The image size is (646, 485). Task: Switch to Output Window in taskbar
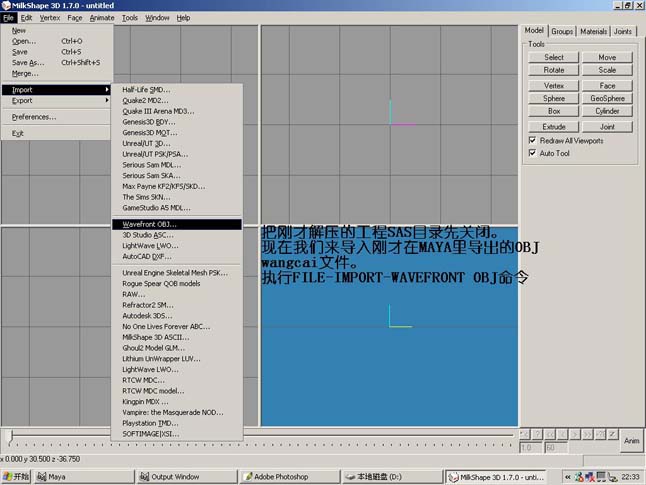(187, 477)
